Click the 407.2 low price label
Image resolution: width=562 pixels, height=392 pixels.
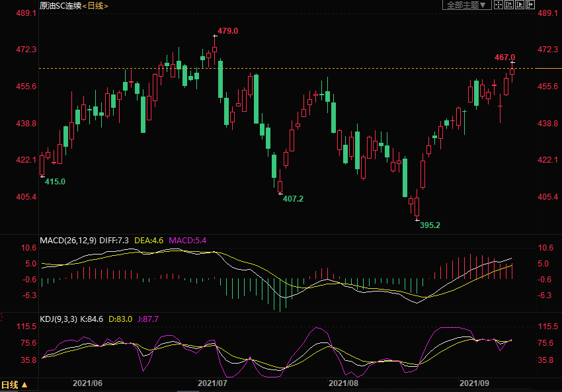tap(293, 198)
